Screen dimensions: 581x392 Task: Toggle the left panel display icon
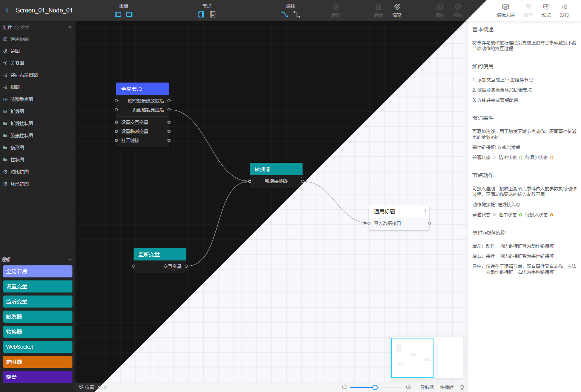[118, 14]
